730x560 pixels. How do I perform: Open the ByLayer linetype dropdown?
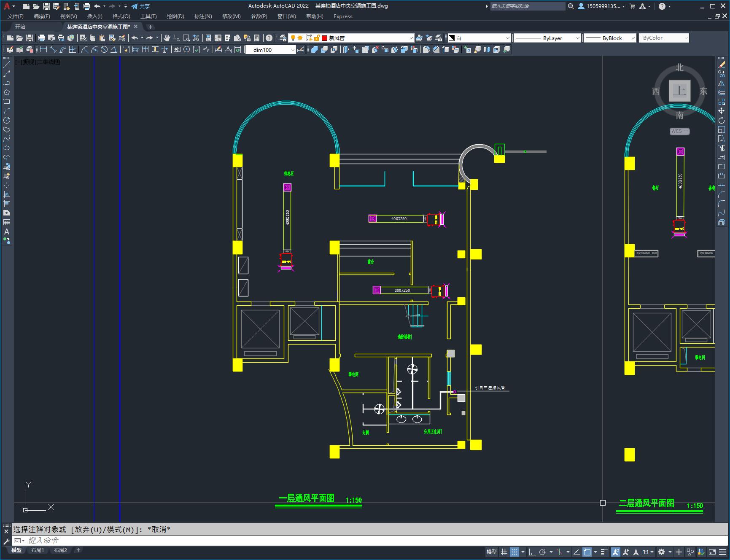point(547,38)
